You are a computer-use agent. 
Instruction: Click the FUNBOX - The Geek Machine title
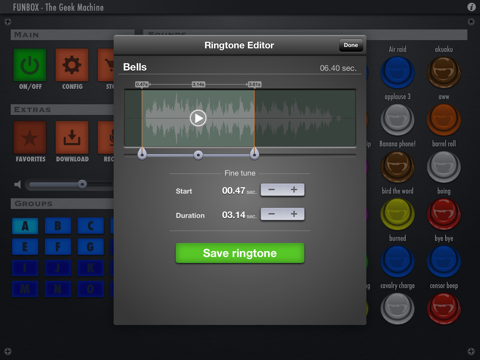(58, 7)
